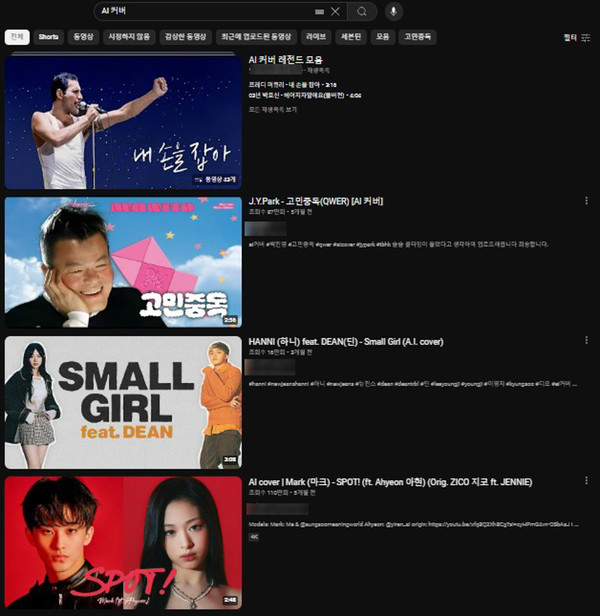Play 프레디 머큐리 - 내 손을 잡아 track
The width and height of the screenshot is (600, 616).
click(x=292, y=85)
